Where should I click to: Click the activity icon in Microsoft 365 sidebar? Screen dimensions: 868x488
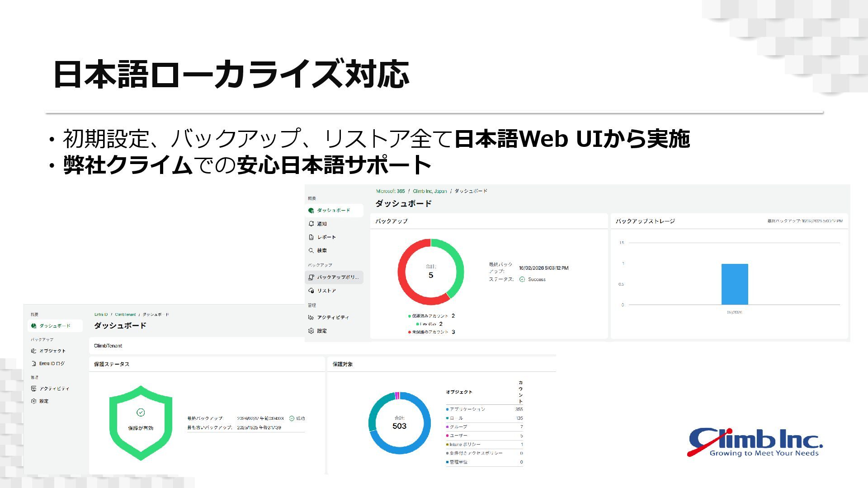click(x=311, y=318)
